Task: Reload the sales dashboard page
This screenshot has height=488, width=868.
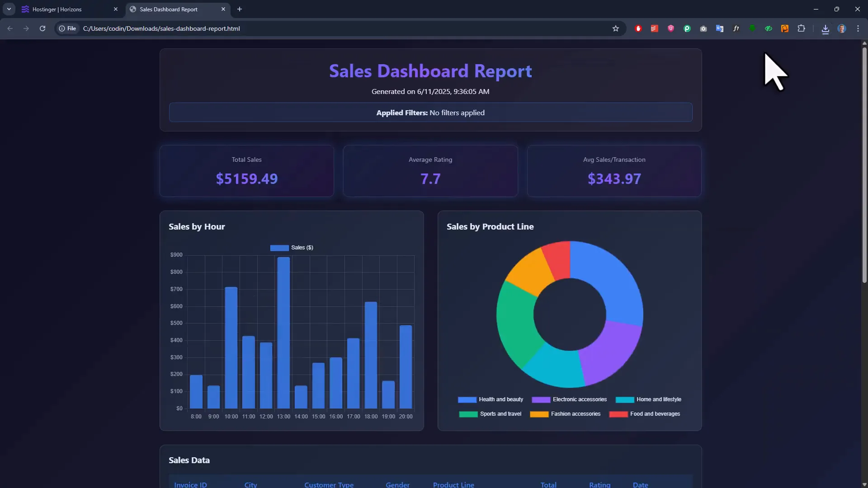Action: [42, 28]
